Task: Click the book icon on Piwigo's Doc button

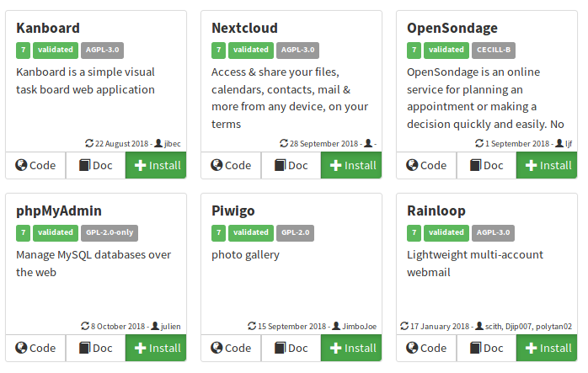Action: 280,348
